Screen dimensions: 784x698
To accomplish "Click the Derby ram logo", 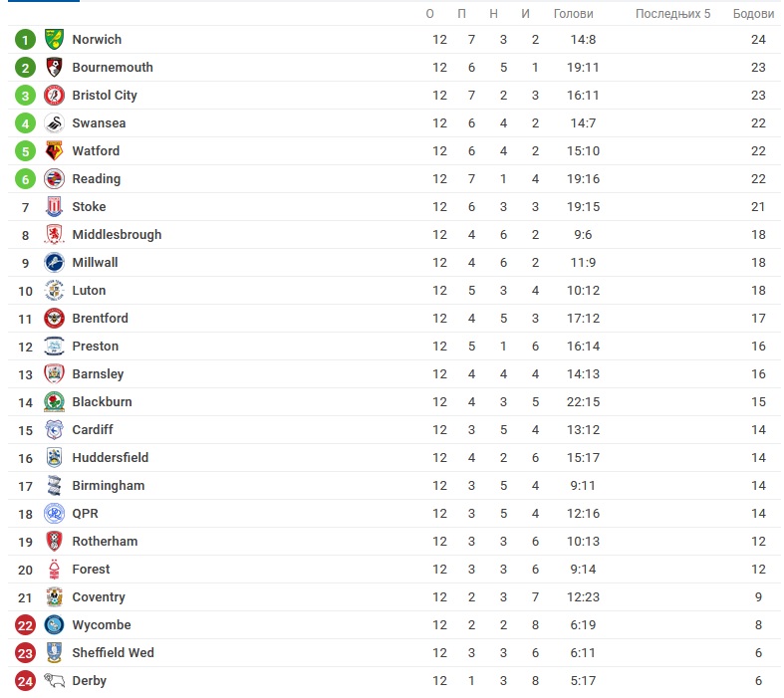I will coord(54,681).
